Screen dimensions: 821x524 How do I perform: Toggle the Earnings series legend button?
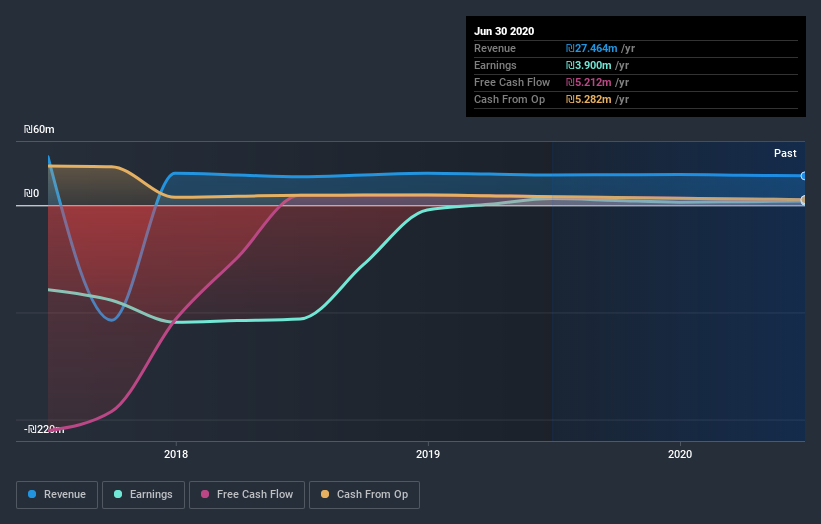pyautogui.click(x=143, y=495)
